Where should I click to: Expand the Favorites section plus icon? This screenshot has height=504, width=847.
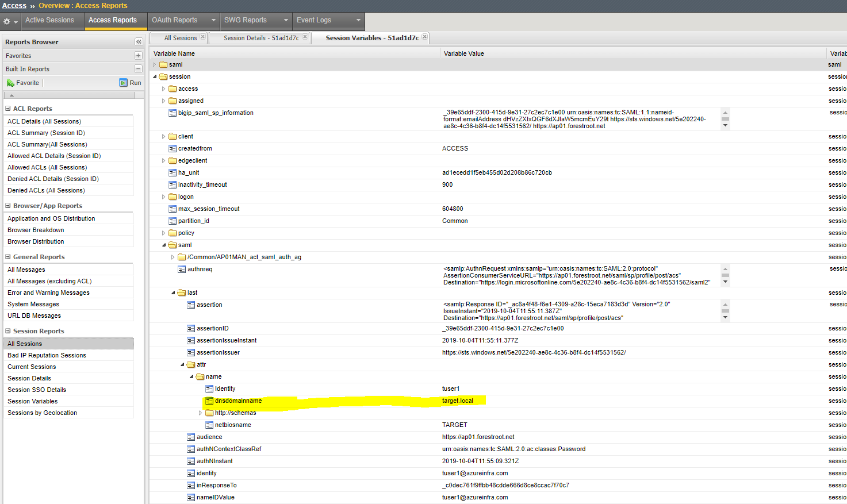(138, 56)
